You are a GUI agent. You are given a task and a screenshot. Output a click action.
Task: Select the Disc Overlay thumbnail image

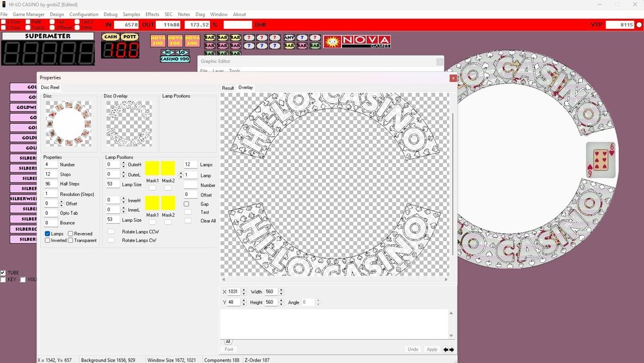(x=129, y=123)
